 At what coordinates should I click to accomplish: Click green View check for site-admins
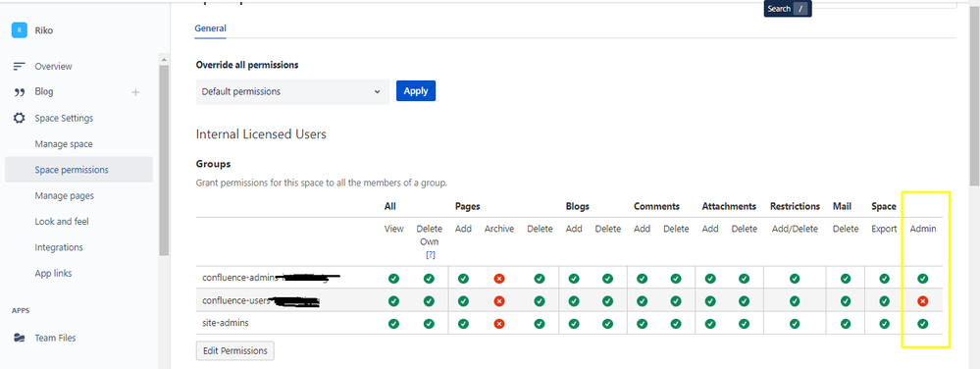[393, 324]
